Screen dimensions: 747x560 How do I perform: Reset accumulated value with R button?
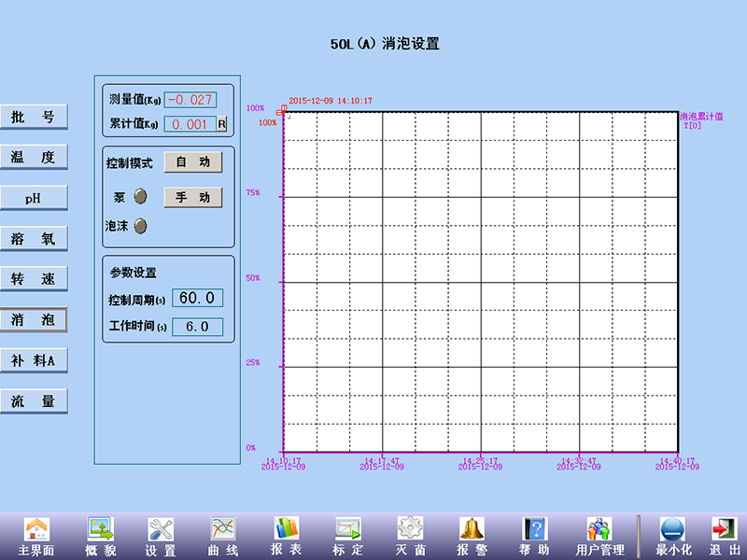[x=221, y=123]
